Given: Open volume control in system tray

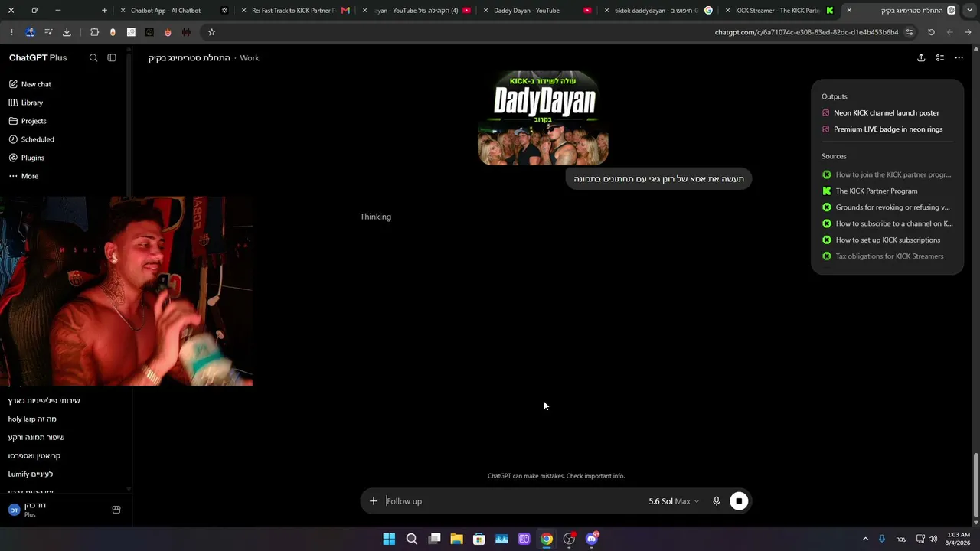Looking at the screenshot, I should 933,539.
